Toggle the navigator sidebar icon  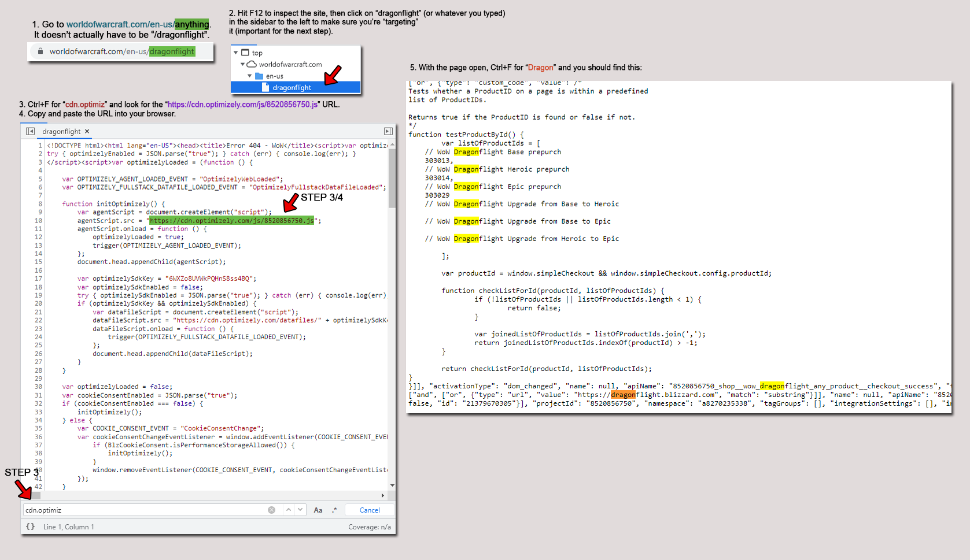coord(30,131)
